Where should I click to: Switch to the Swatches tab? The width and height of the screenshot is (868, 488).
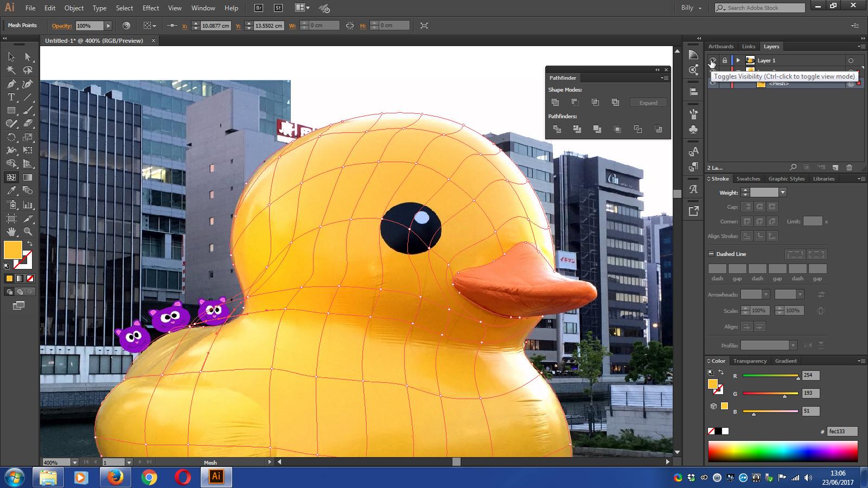coord(748,179)
